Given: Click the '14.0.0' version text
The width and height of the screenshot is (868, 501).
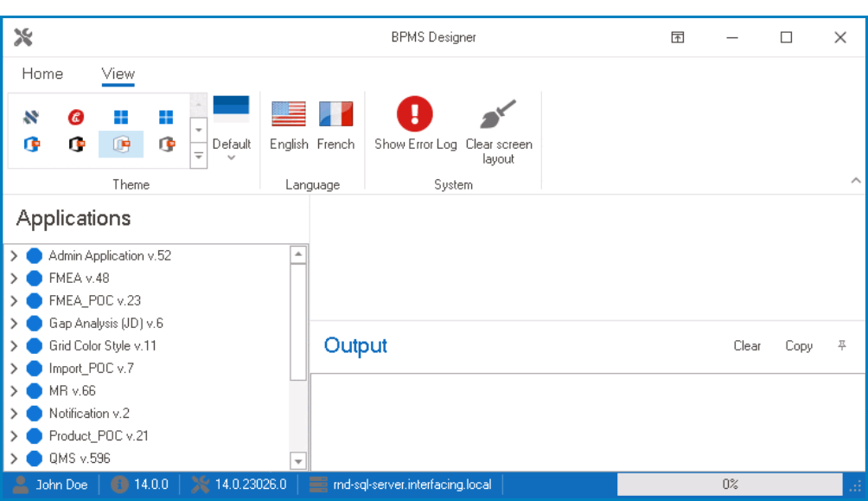Looking at the screenshot, I should (151, 485).
